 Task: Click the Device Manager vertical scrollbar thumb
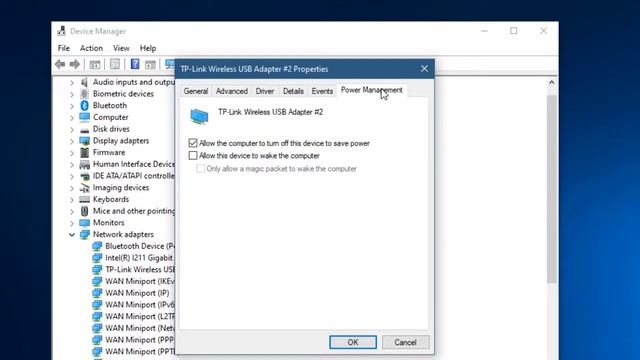[552, 189]
